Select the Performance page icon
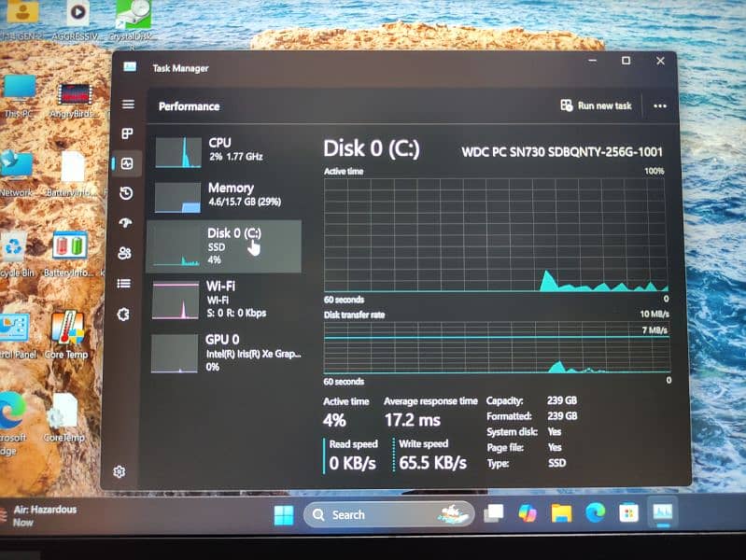Image resolution: width=746 pixels, height=560 pixels. click(127, 163)
